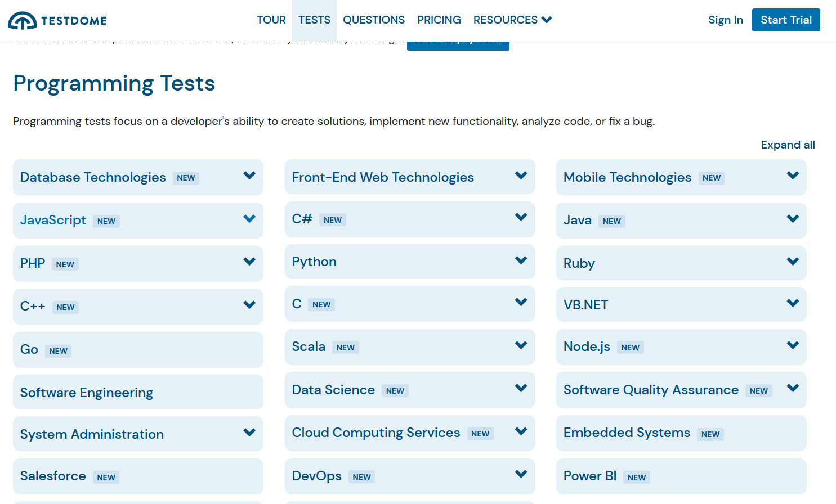Open the Go test category

(x=138, y=350)
